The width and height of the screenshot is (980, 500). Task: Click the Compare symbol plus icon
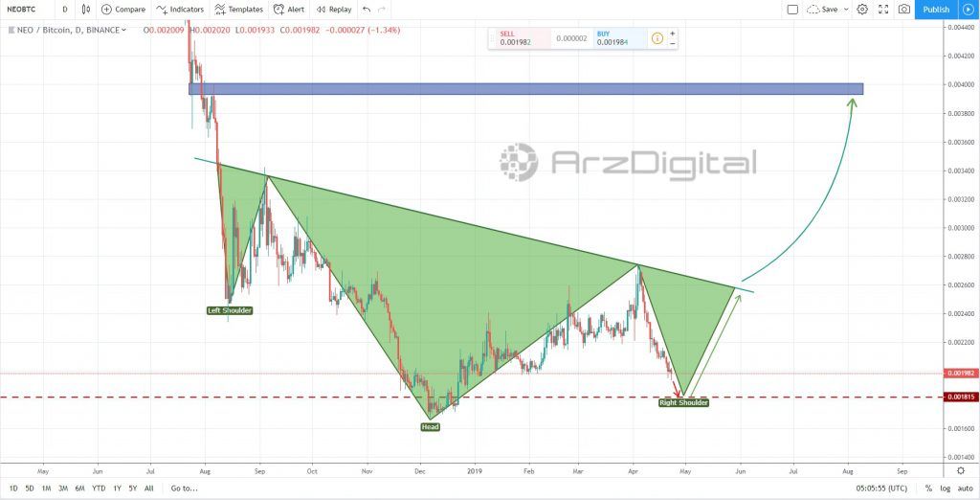pos(106,10)
